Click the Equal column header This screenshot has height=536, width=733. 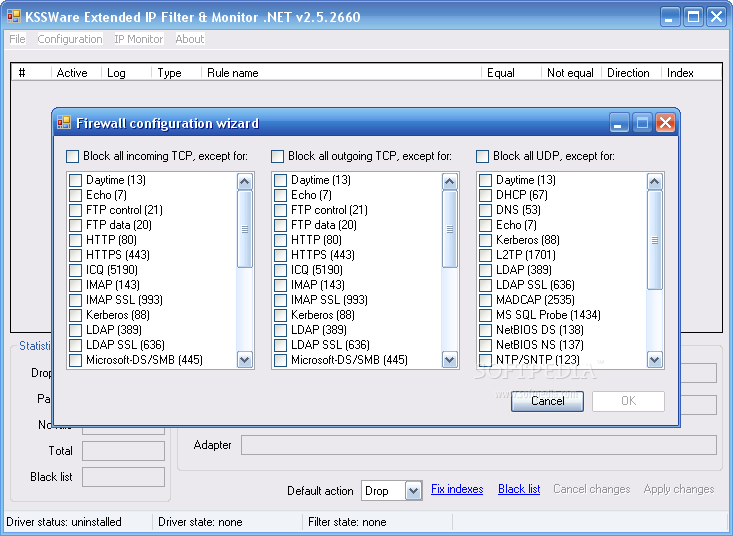[511, 73]
